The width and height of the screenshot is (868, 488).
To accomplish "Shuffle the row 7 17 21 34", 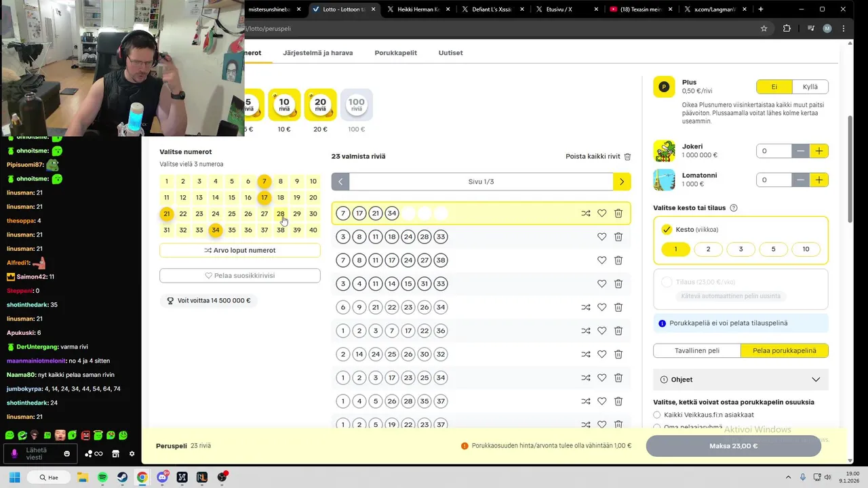I will tap(586, 213).
